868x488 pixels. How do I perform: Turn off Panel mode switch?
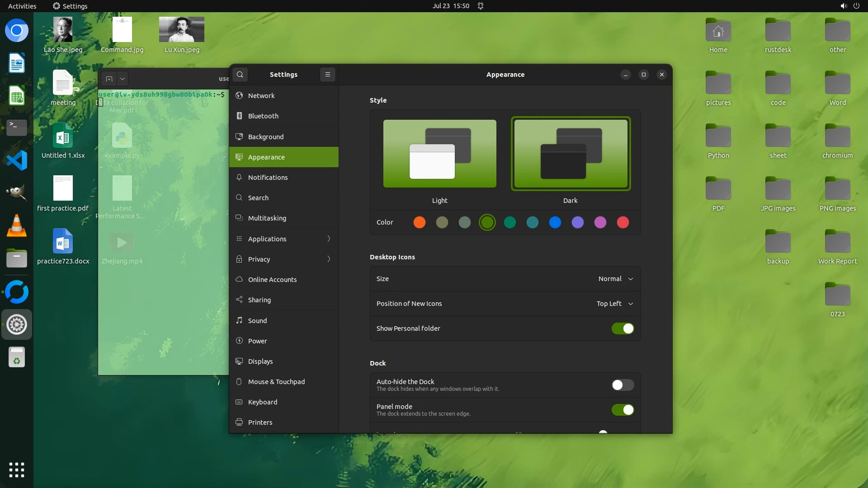[623, 410]
